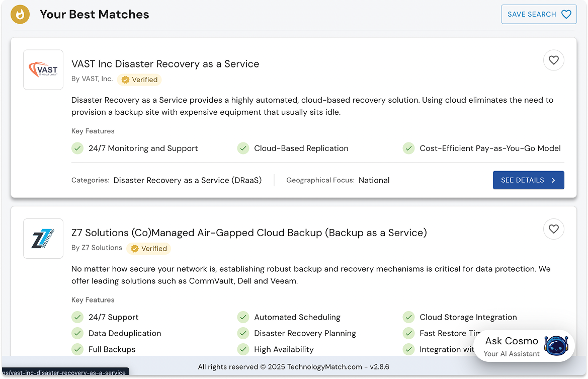Click the National geographical focus value
588x379 pixels.
pyautogui.click(x=374, y=180)
